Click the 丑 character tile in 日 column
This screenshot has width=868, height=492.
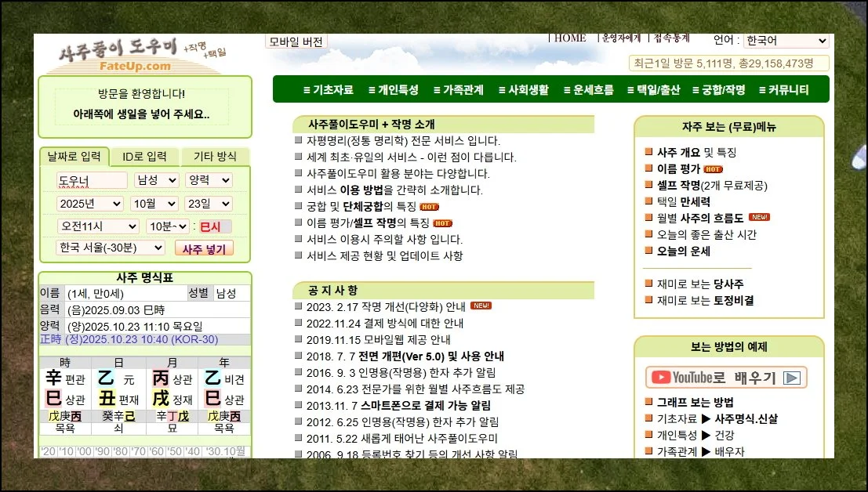(107, 398)
